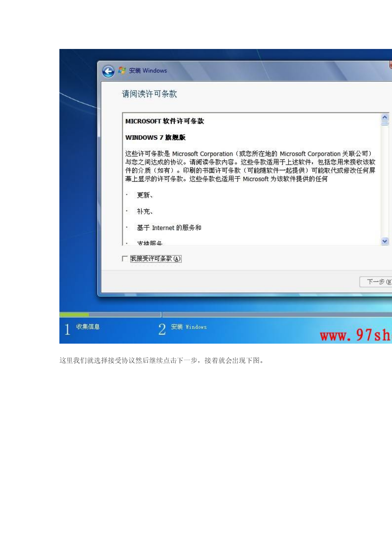Click the WINDOWS 7 旗舰版 line
This screenshot has width=392, height=554.
click(x=155, y=137)
